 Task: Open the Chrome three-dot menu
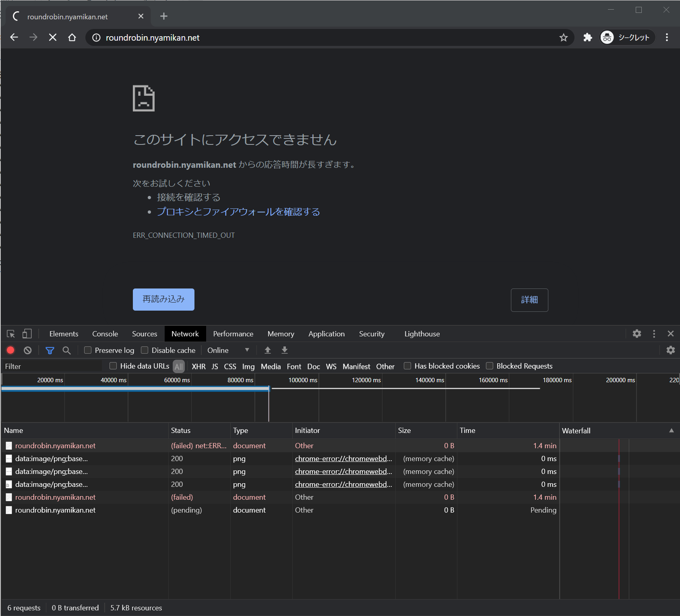click(x=667, y=37)
